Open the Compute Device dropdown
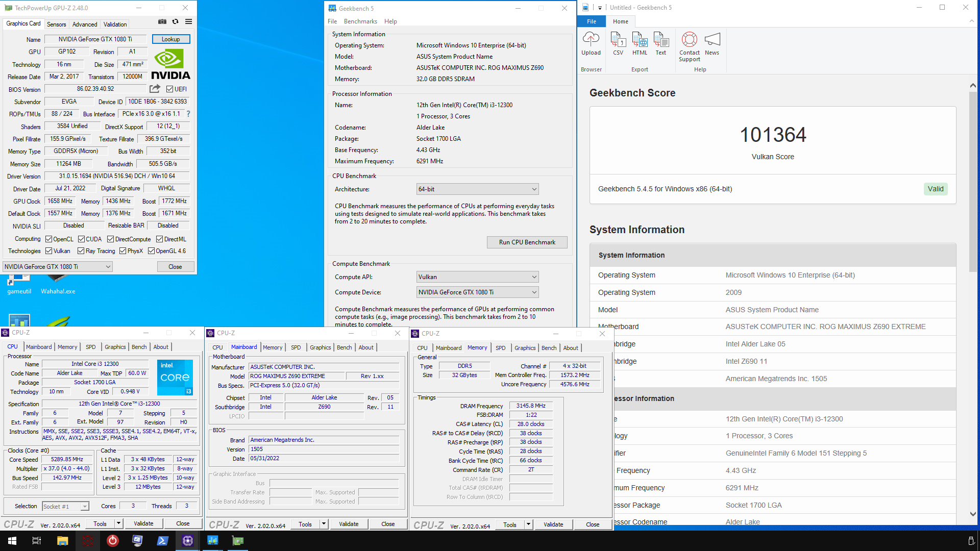980x551 pixels. [x=477, y=292]
